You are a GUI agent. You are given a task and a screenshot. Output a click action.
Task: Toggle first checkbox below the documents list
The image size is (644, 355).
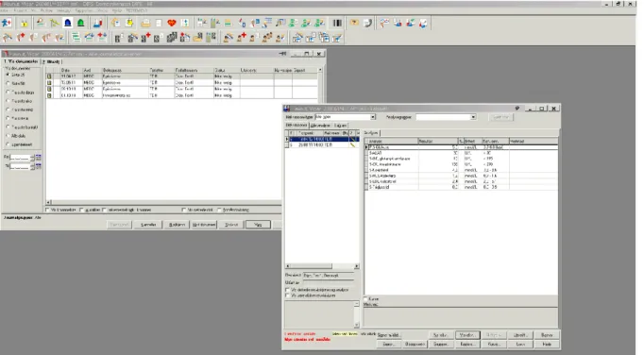coord(47,210)
